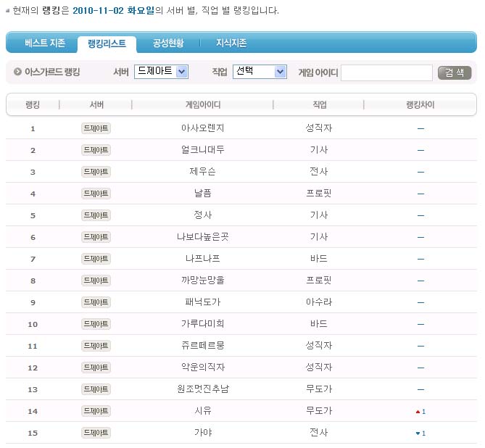The height and width of the screenshot is (448, 485).
Task: Click the 게임아이디 column header
Action: [x=203, y=105]
